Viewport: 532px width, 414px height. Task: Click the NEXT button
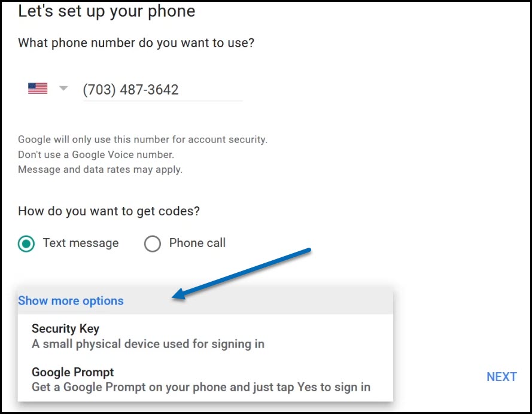point(501,377)
